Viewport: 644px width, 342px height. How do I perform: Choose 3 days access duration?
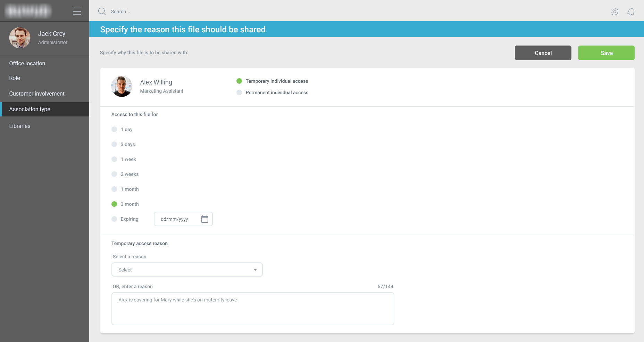point(114,144)
